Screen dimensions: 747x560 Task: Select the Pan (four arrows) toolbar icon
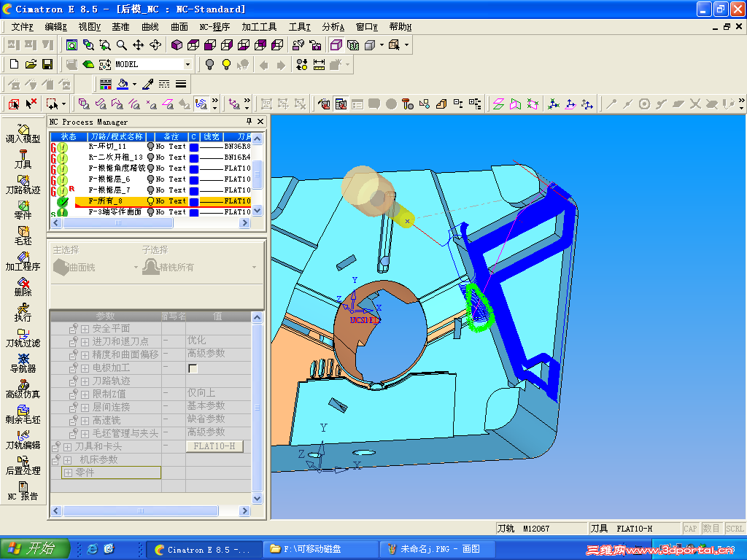coord(138,44)
